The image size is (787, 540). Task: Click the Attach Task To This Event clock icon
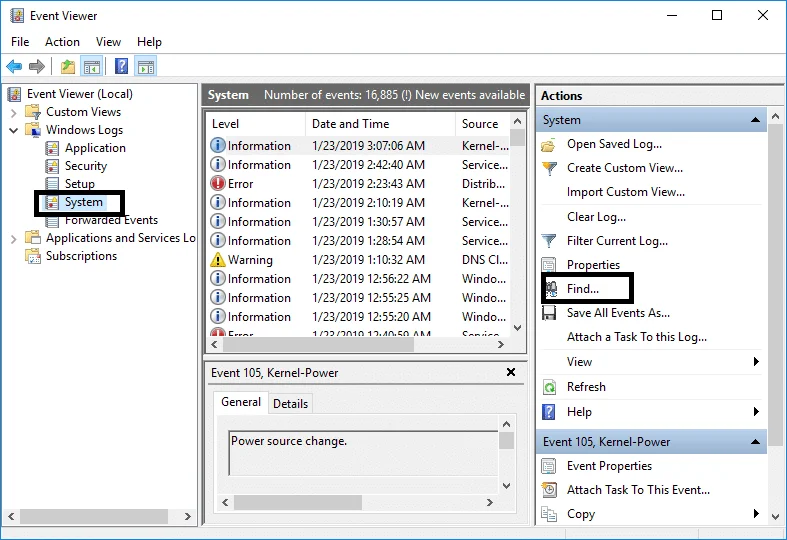(x=549, y=490)
